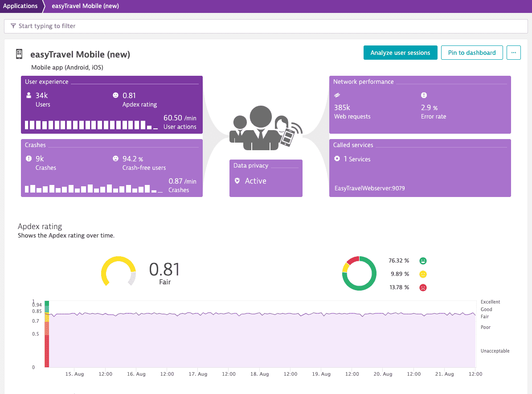Screen dimensions: 532x394
Task: Click the Crashes exclamation icon
Action: click(29, 159)
